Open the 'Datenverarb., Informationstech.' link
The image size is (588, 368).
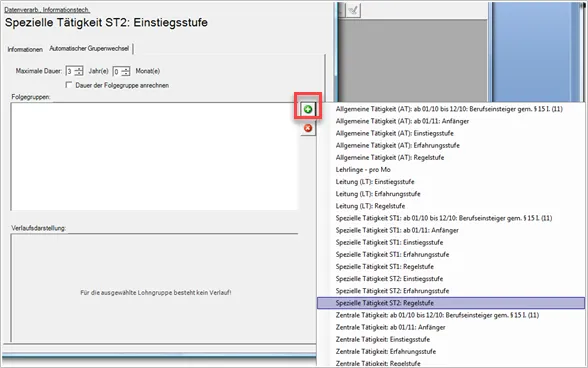[47, 10]
